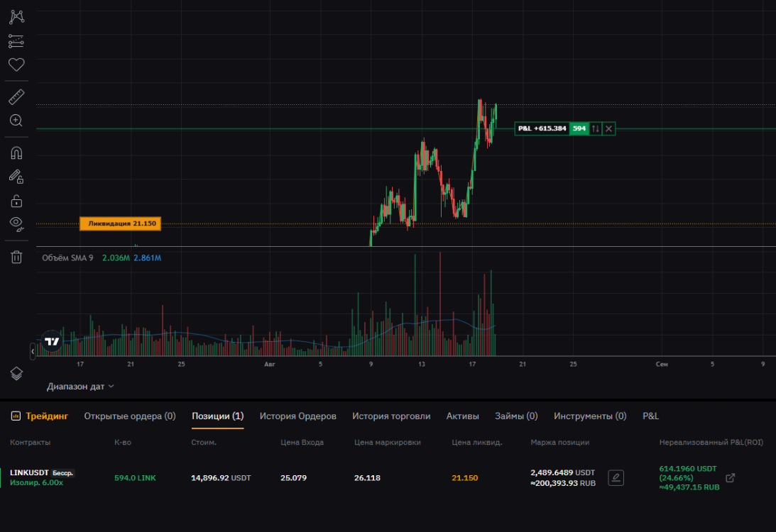Select the pattern drawing tool
776x532 pixels.
point(16,17)
